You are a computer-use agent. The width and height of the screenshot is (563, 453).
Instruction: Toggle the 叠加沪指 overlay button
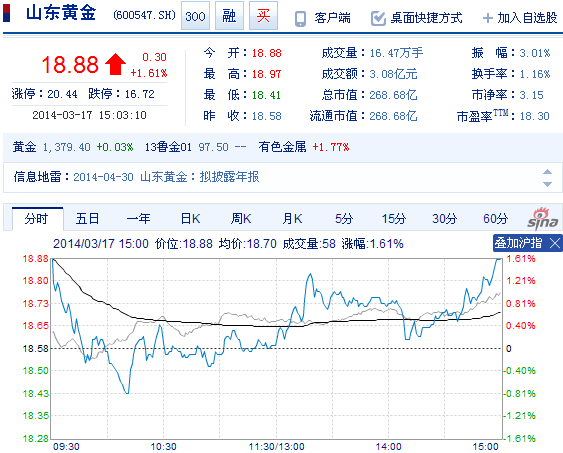[518, 243]
